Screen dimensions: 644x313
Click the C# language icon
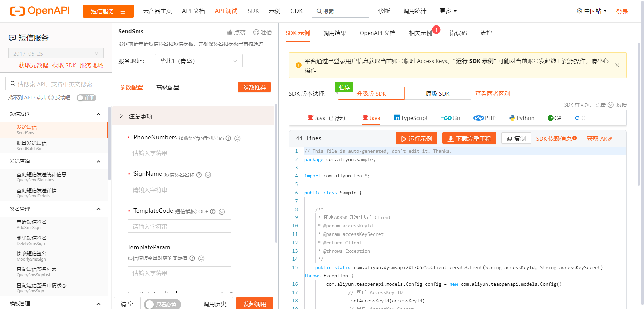(x=551, y=118)
